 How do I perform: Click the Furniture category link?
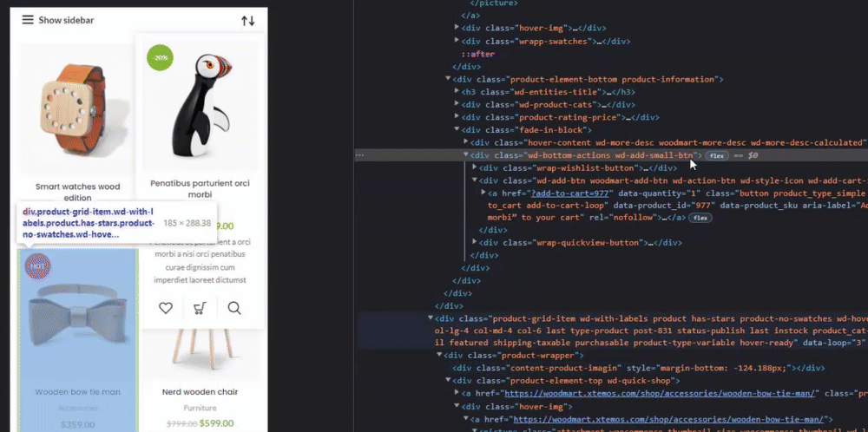200,408
